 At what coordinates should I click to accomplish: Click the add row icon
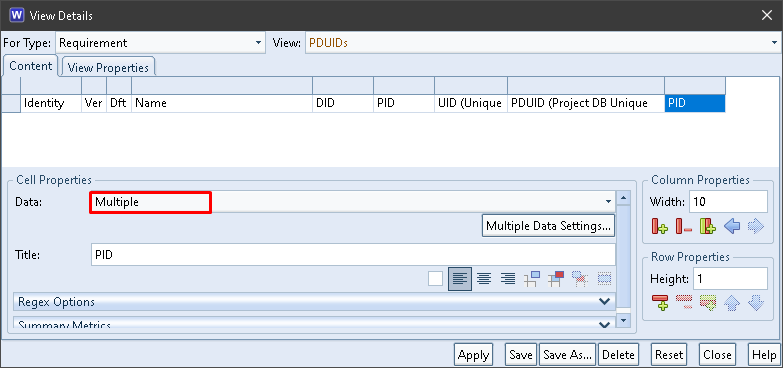coord(659,302)
